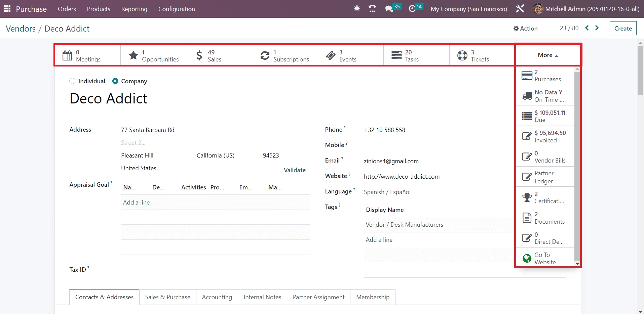Open Opportunities via the star icon
This screenshot has height=314, width=644.
coord(134,55)
